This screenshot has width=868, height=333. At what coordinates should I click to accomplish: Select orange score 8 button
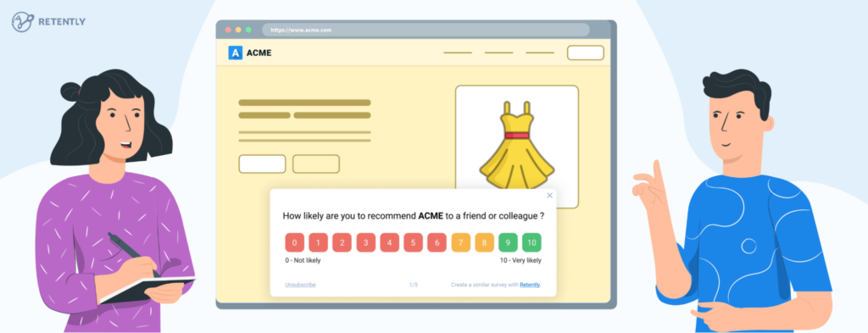pos(484,242)
